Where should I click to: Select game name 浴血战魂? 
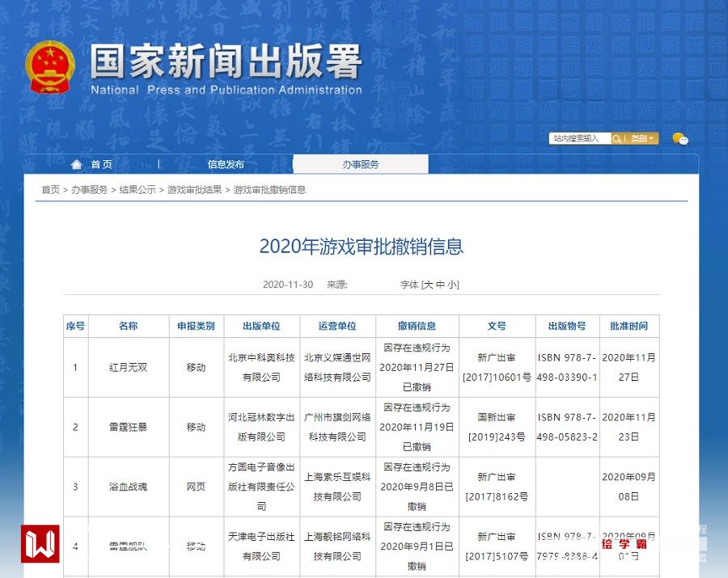click(x=128, y=487)
